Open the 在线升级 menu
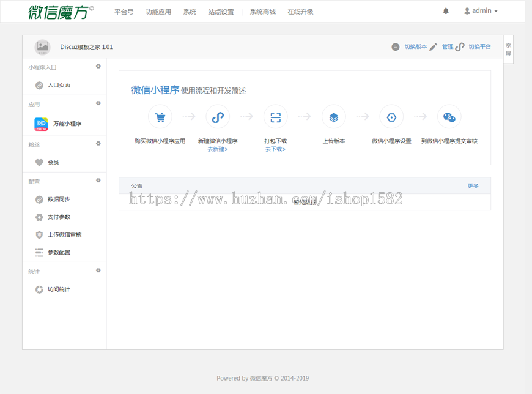This screenshot has width=532, height=394. pyautogui.click(x=300, y=12)
